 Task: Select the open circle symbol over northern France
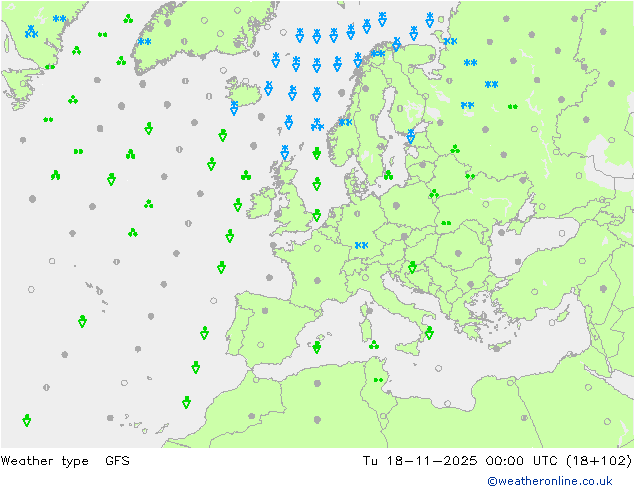coord(317,249)
